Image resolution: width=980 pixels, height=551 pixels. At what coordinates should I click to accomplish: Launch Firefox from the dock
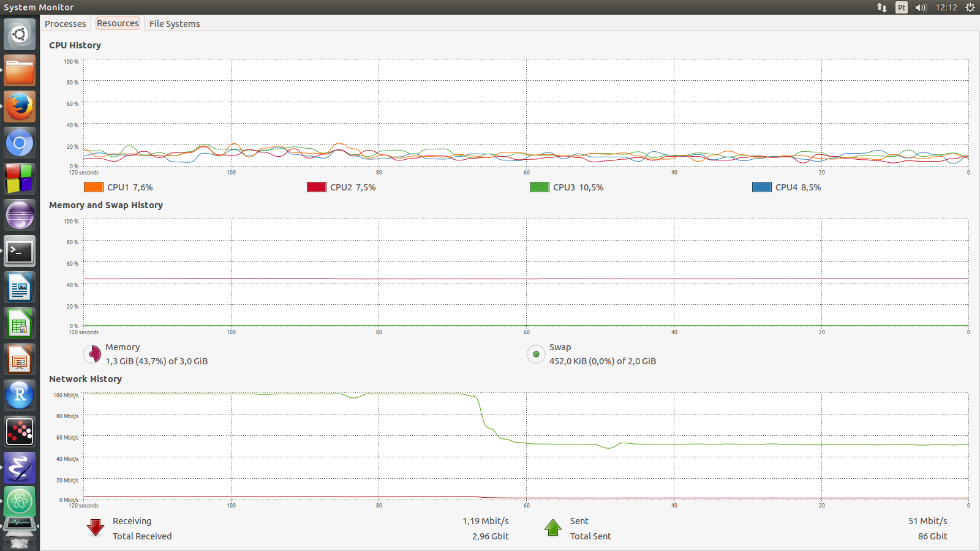(x=20, y=107)
